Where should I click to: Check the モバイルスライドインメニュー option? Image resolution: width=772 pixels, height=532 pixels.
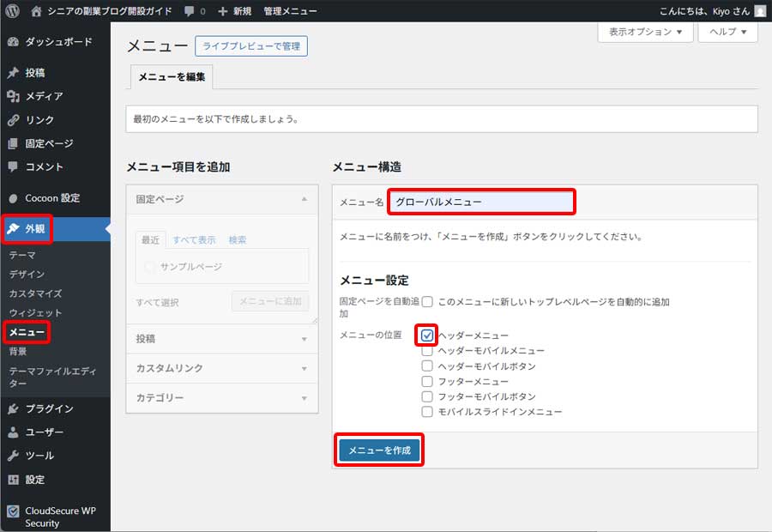[427, 412]
